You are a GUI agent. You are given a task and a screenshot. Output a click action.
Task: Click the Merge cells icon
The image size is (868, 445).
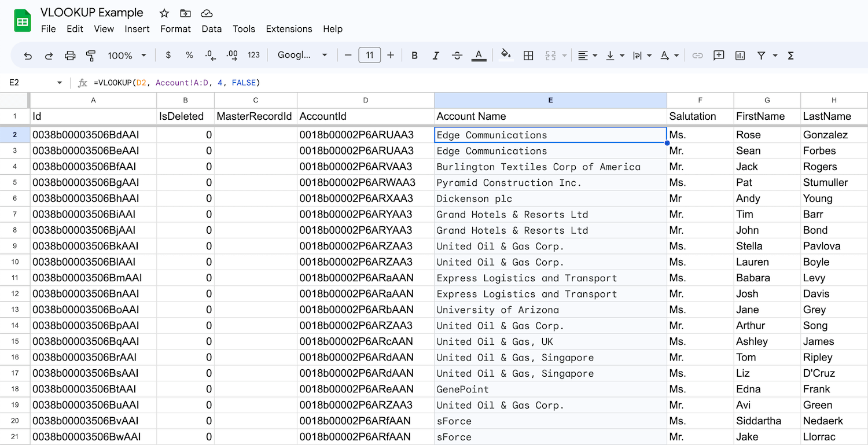tap(550, 56)
